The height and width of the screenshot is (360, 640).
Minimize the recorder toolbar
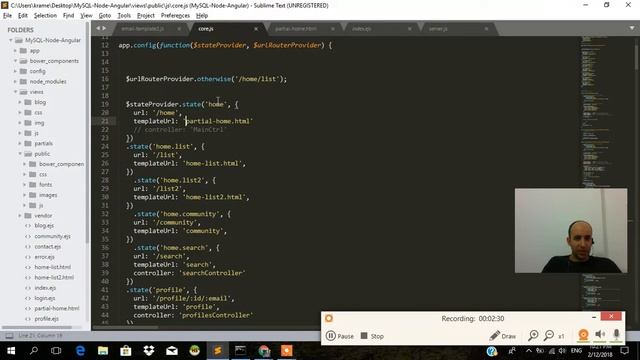(x=594, y=317)
